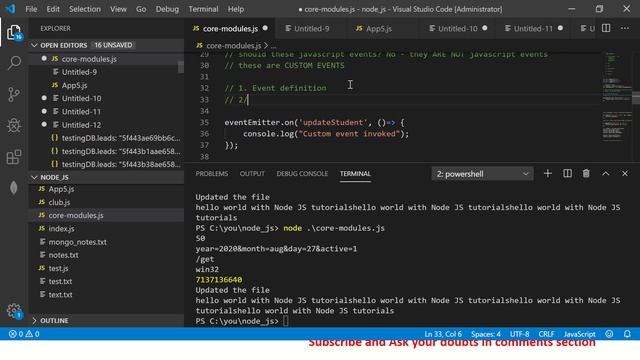Click the Ln 33, Col 6 status item

[443, 334]
